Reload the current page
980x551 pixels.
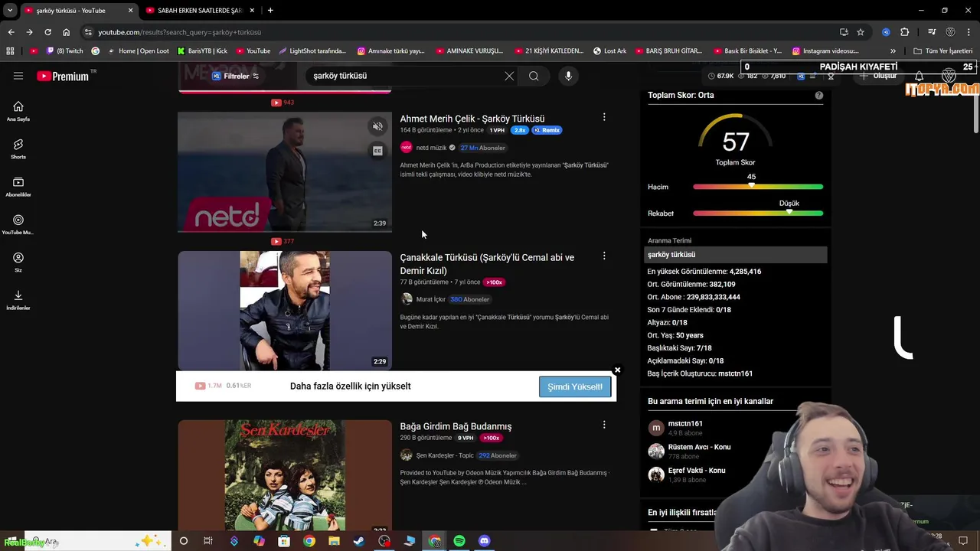47,32
